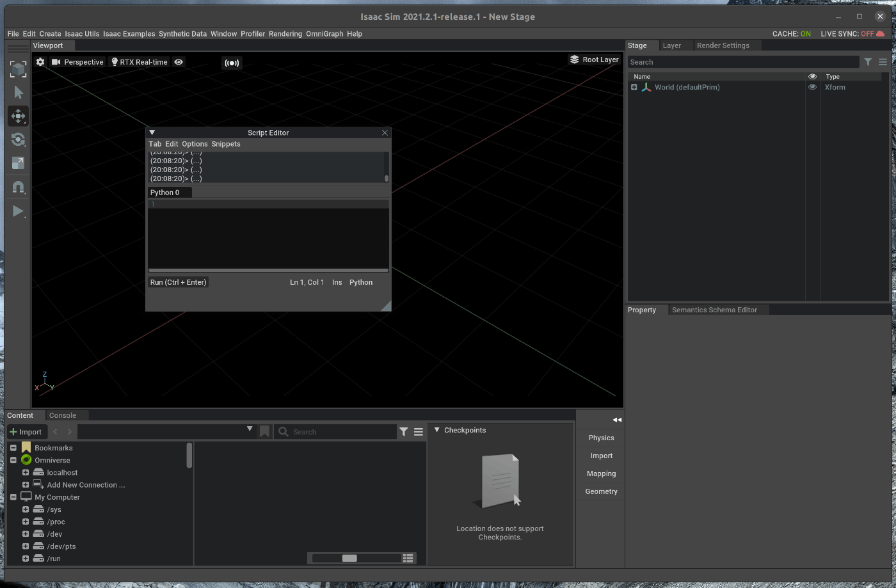Switch to the Console tab
The width and height of the screenshot is (896, 588).
tap(63, 415)
